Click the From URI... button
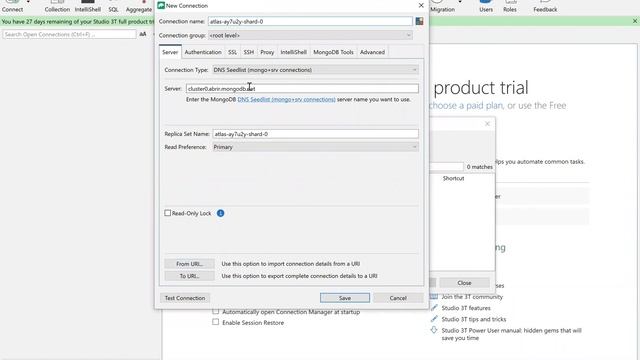 189,264
